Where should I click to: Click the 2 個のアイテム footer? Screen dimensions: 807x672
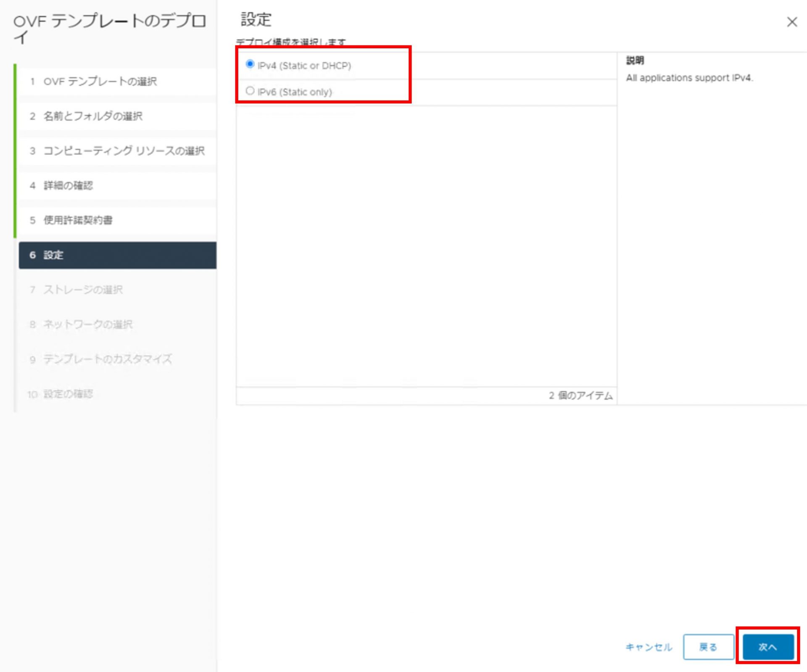580,395
